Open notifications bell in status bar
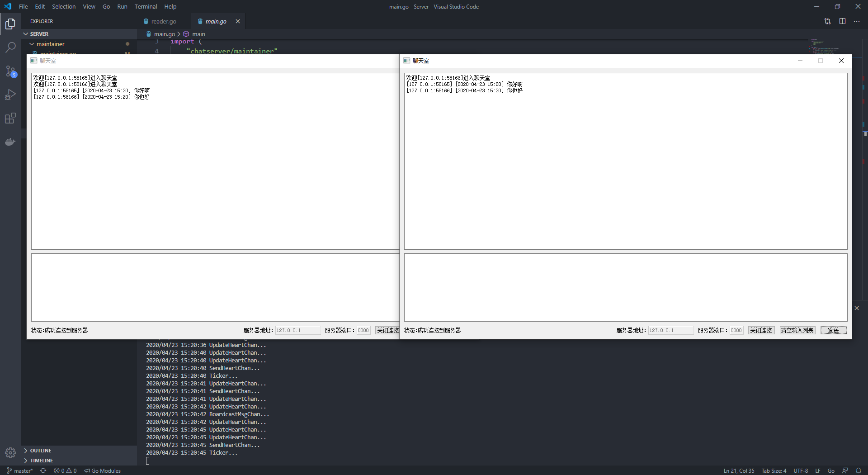This screenshot has width=868, height=475. (x=859, y=470)
